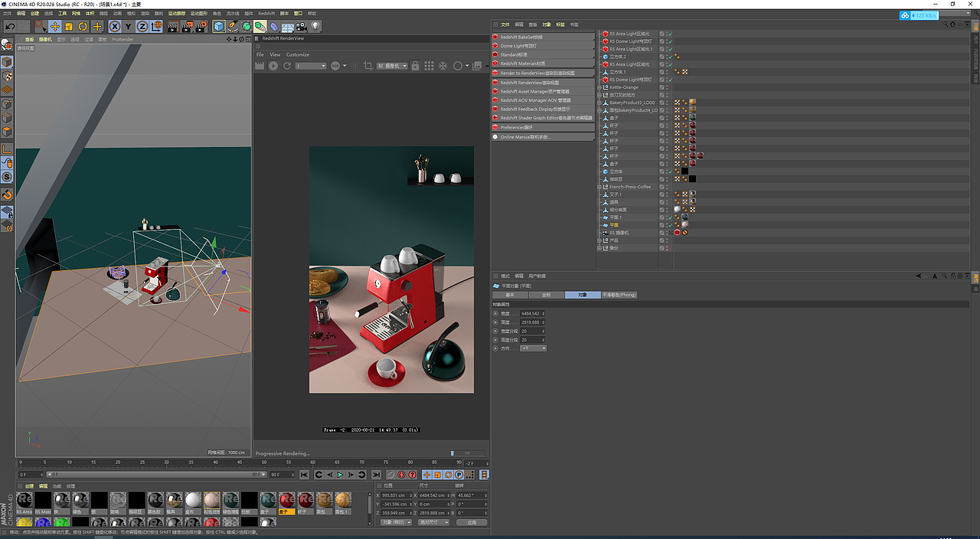
Task: Click Redshift BakeSet menu entry
Action: click(x=543, y=37)
